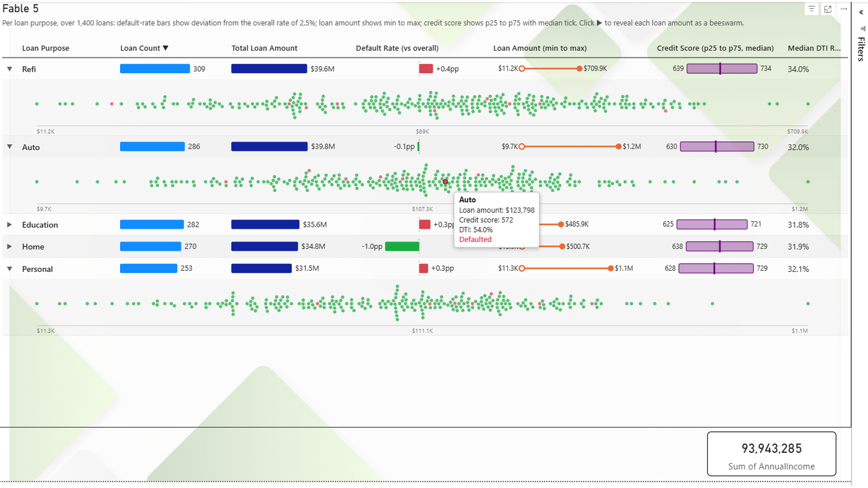
Task: Click the highlighted Auto beeswarm dot
Action: click(445, 182)
